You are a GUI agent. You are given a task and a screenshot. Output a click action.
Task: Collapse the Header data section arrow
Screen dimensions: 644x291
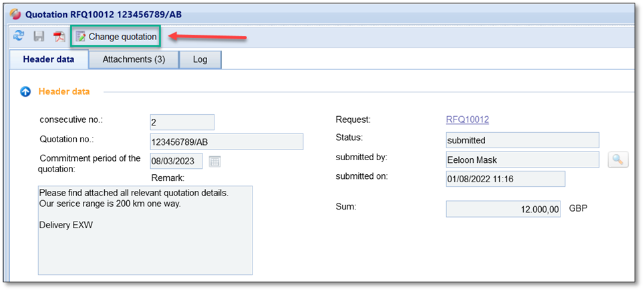coord(25,91)
